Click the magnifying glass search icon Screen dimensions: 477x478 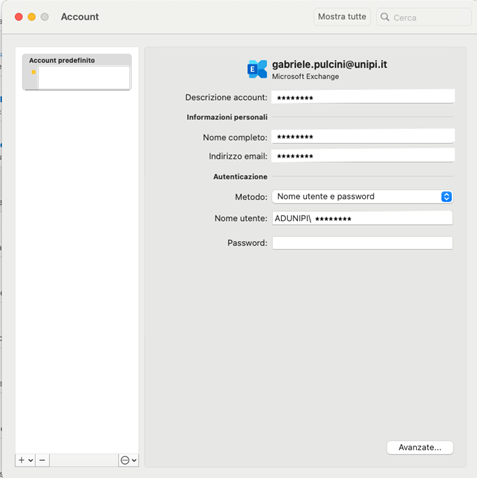pos(385,17)
